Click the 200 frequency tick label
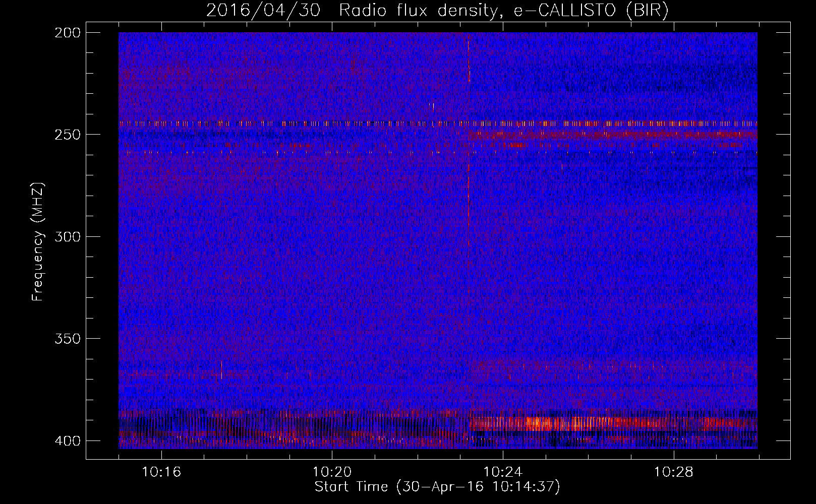 point(67,33)
